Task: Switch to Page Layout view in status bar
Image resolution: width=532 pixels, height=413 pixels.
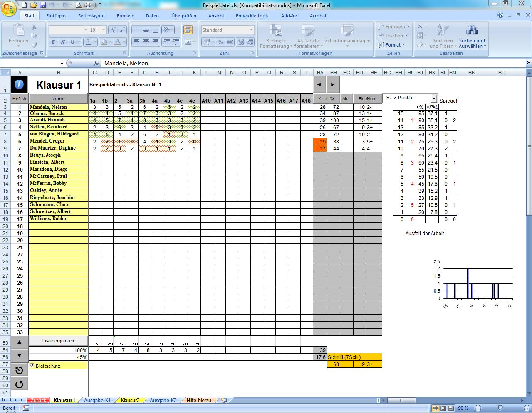Action: tap(443, 408)
